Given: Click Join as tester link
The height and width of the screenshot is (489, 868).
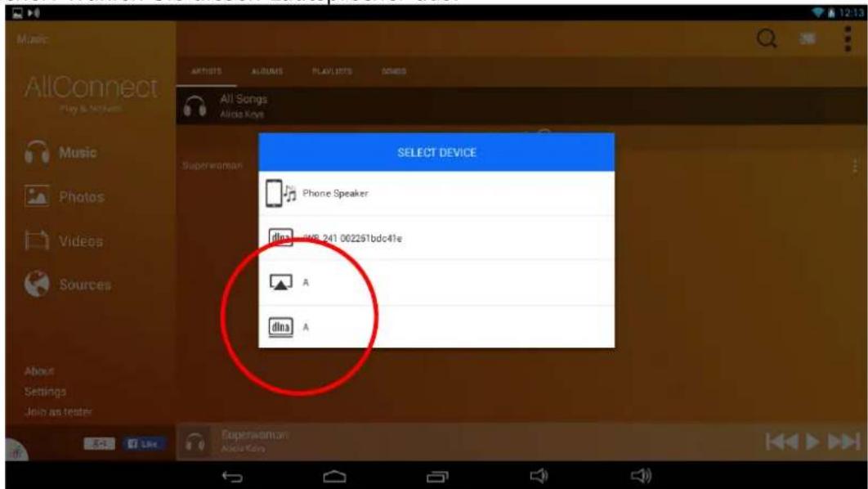Looking at the screenshot, I should pos(58,411).
